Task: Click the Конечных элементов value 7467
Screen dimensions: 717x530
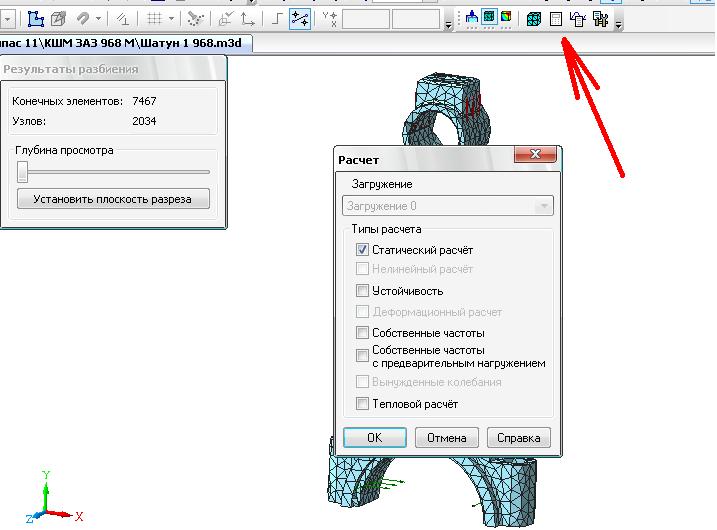Action: click(144, 101)
